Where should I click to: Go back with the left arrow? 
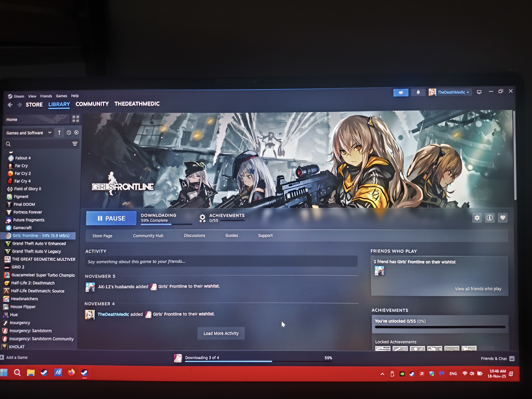tap(10, 105)
